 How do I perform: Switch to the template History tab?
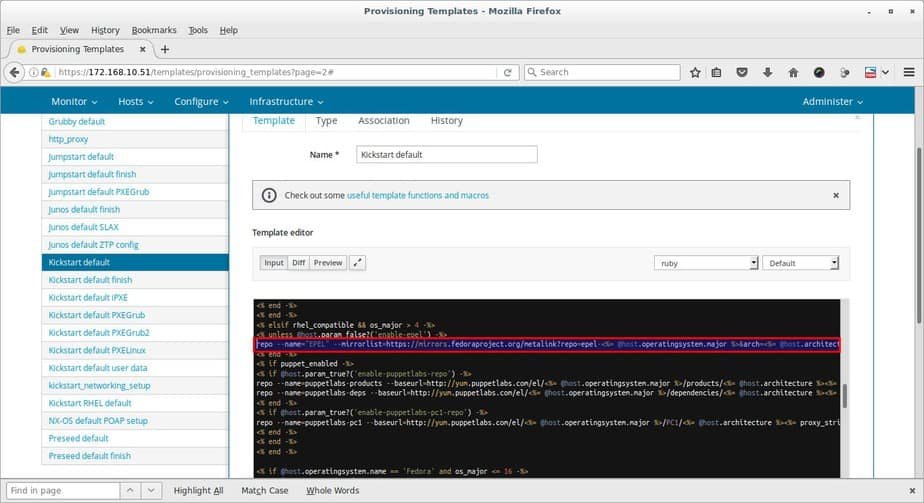click(447, 121)
